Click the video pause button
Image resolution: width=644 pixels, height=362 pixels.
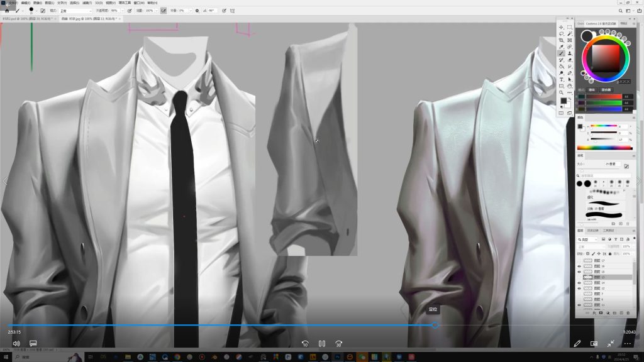coord(321,344)
